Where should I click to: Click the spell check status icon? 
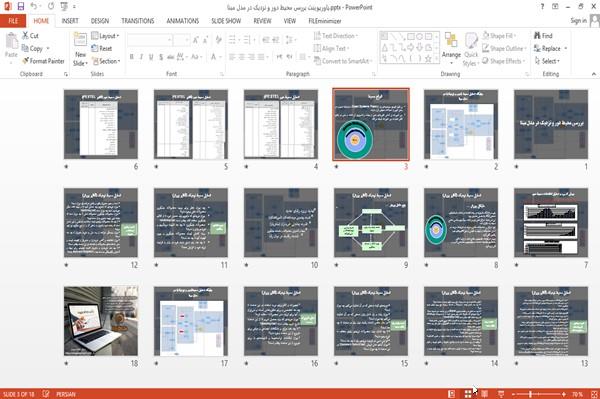(x=46, y=394)
